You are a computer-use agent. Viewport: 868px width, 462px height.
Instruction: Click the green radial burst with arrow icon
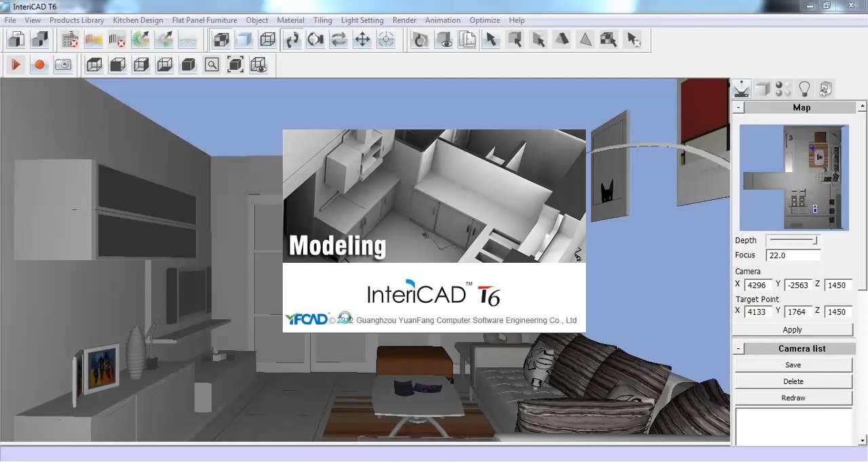coord(140,40)
